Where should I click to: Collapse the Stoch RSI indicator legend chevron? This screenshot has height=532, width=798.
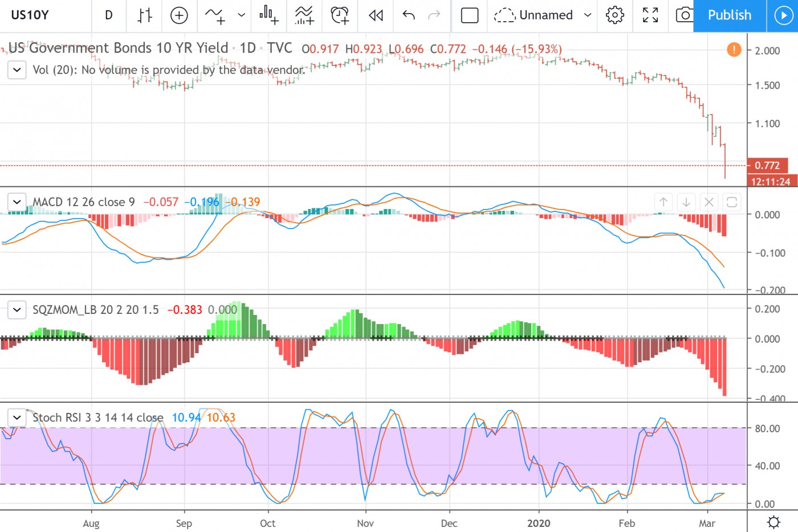[17, 418]
